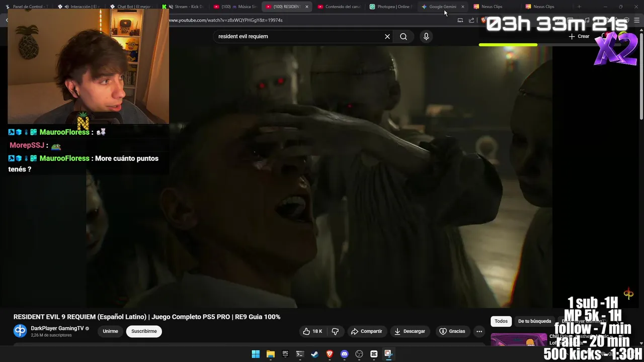The width and height of the screenshot is (644, 362).
Task: Click the share page icon in the address bar
Action: pyautogui.click(x=471, y=20)
